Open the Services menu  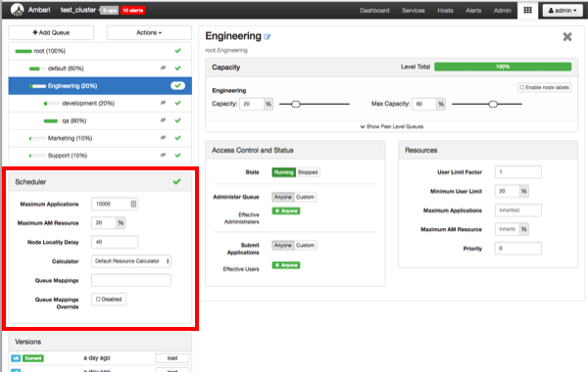point(414,11)
